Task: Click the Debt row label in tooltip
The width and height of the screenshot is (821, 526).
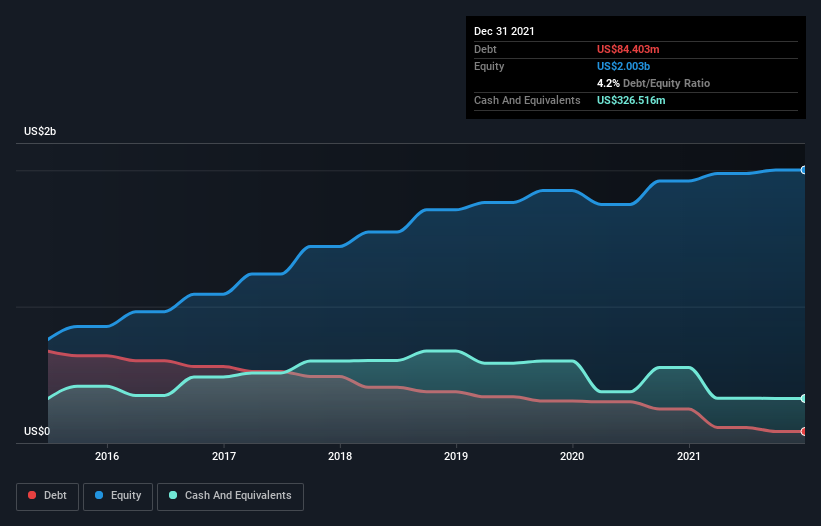Action: tap(485, 49)
